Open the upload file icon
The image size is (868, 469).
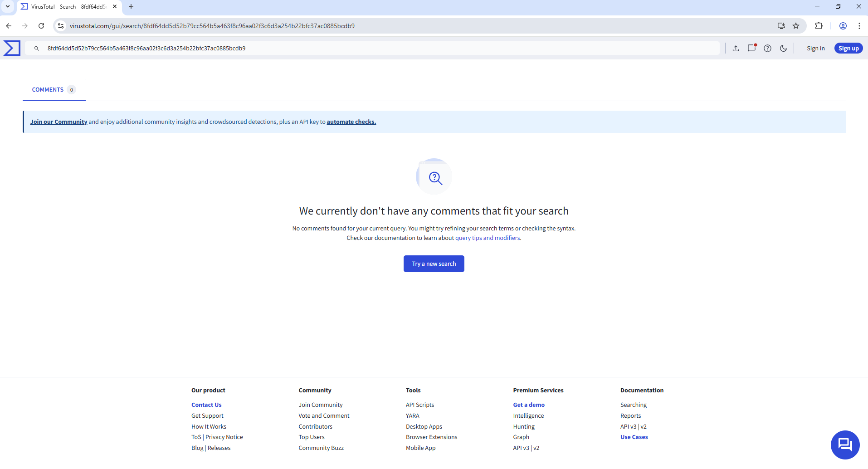click(736, 49)
